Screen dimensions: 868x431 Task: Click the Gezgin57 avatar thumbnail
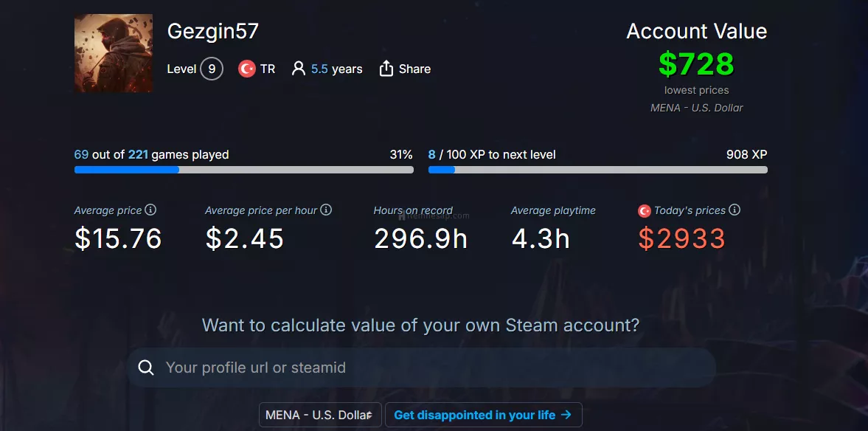(114, 53)
